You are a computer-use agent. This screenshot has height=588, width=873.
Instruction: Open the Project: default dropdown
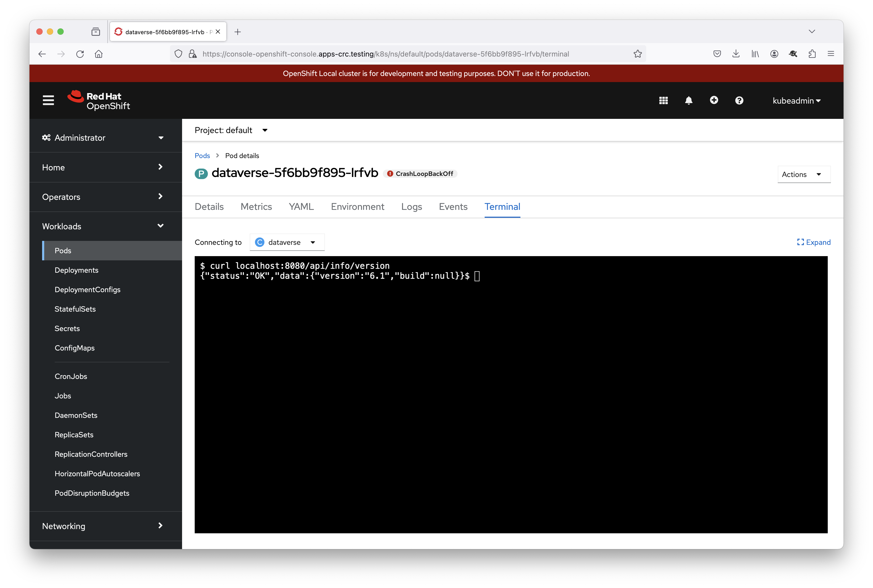(x=231, y=130)
